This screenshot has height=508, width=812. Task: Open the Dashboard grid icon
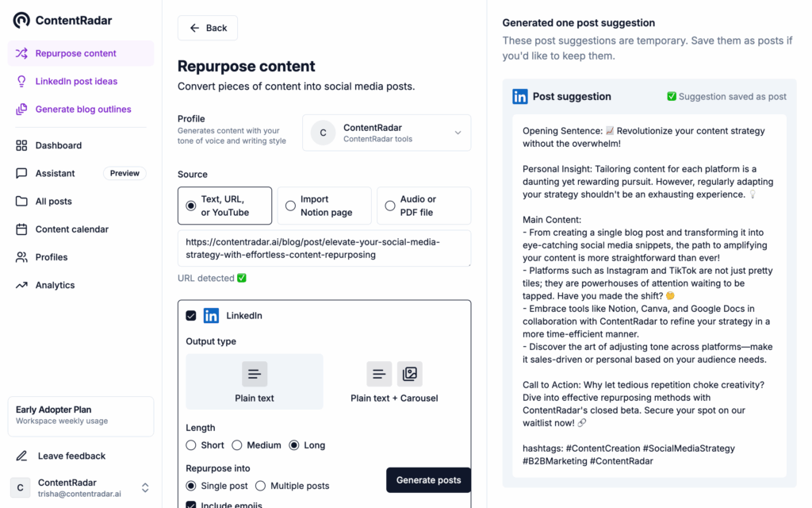(x=21, y=145)
